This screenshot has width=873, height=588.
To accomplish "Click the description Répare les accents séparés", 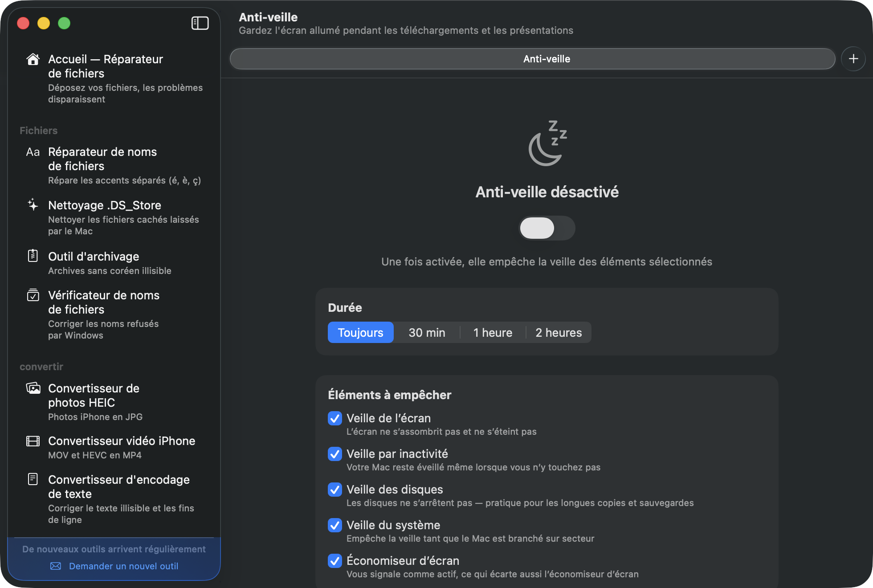I will pos(125,180).
